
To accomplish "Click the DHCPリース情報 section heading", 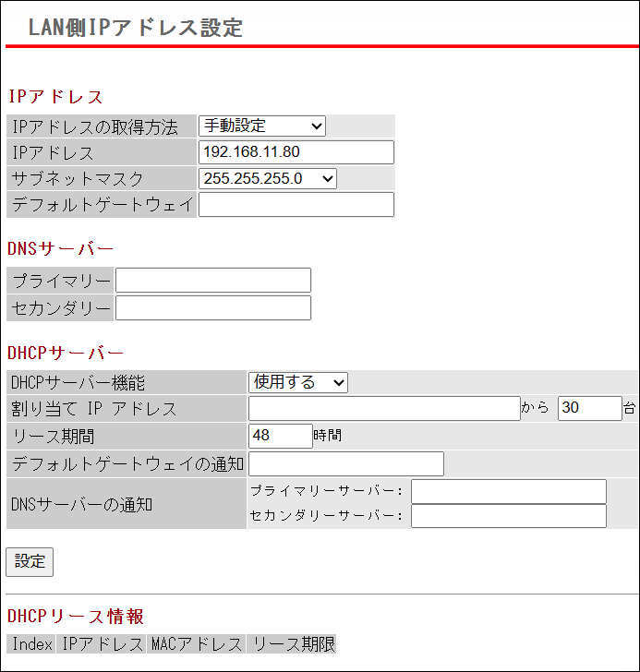I will pyautogui.click(x=76, y=616).
